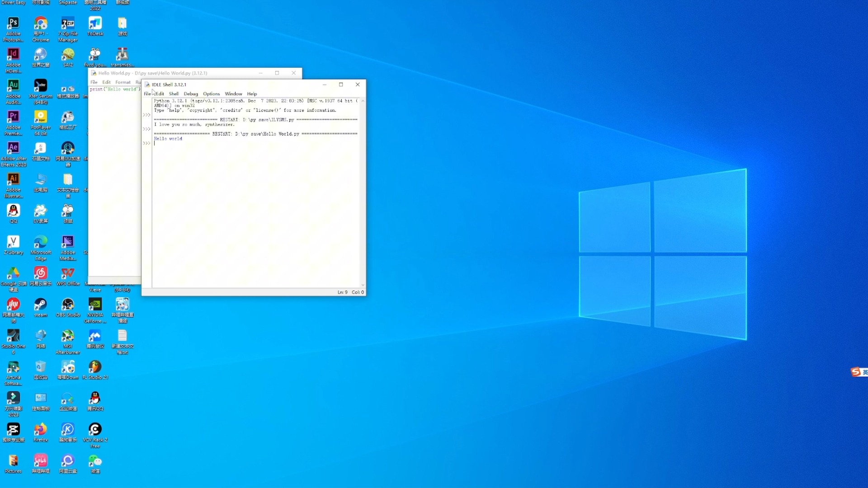Screen dimensions: 868x488
Task: Minimize the IDLE Shell window
Action: click(x=324, y=84)
